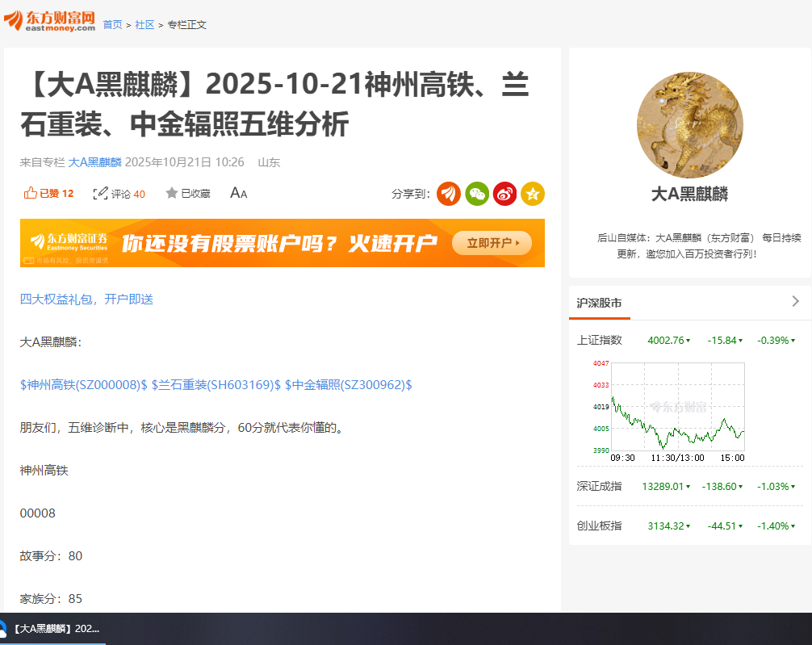Viewport: 812px width, 645px height.
Task: Change font size with AA icon
Action: click(x=239, y=193)
